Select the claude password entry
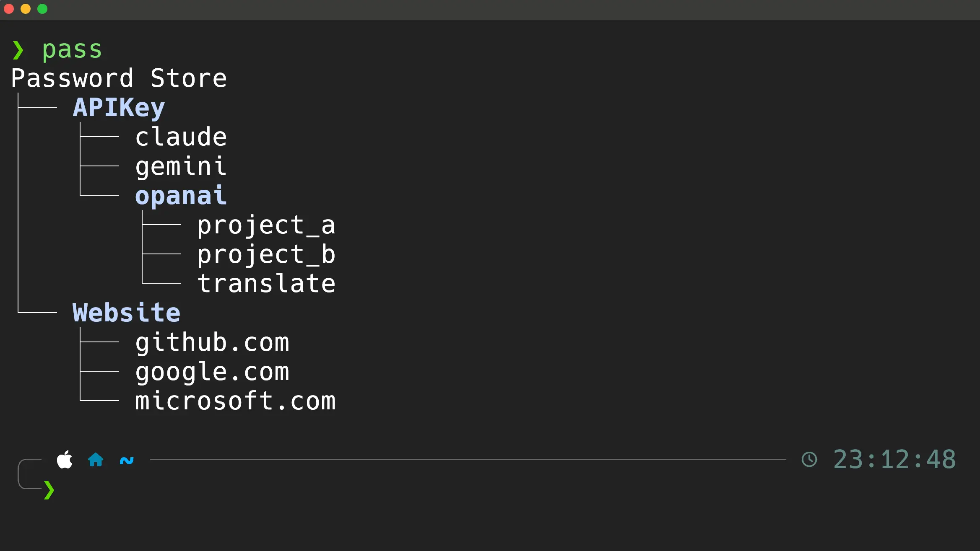980x551 pixels. [181, 137]
